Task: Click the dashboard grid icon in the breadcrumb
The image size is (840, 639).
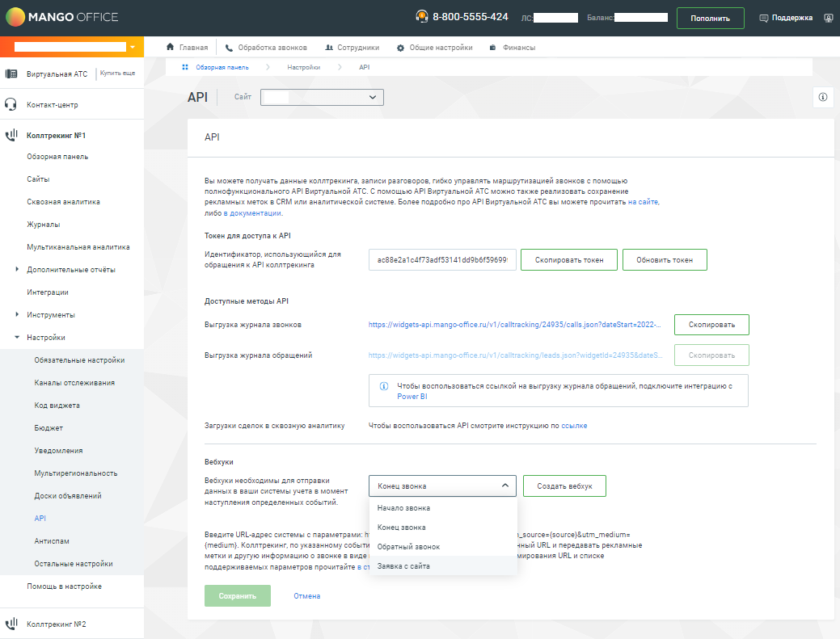Action: (185, 67)
